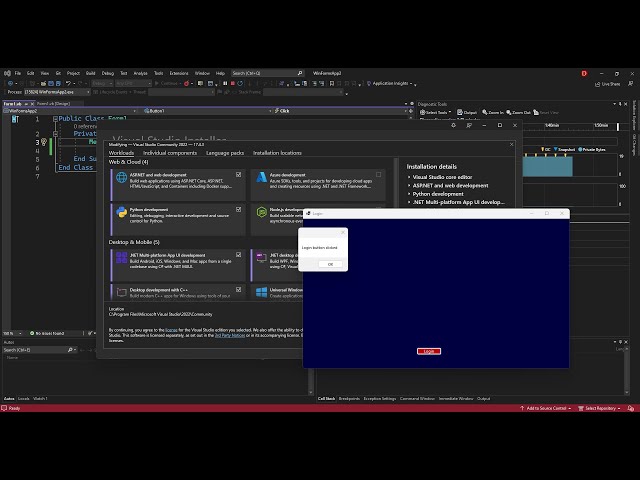Switch to the Locals tab
The height and width of the screenshot is (480, 640).
(24, 399)
